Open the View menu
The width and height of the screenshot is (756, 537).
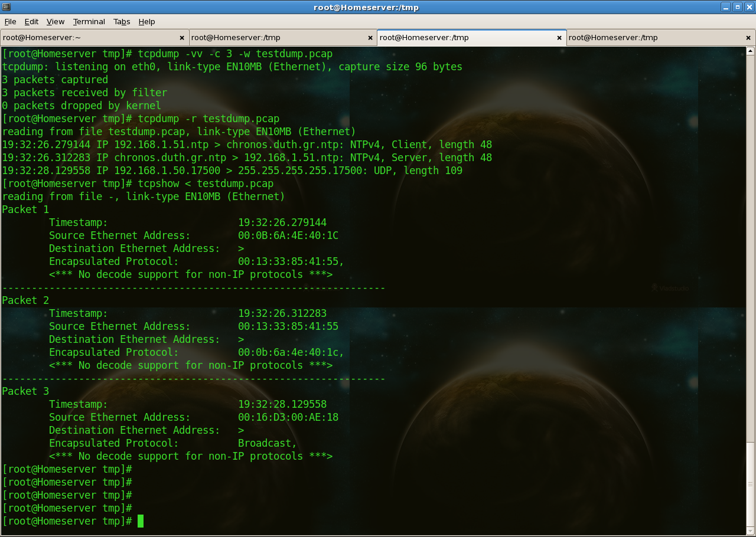click(x=56, y=21)
